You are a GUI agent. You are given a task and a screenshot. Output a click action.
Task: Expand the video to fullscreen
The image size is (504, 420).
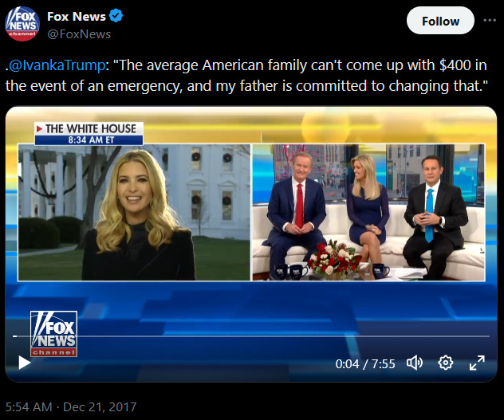coord(477,363)
